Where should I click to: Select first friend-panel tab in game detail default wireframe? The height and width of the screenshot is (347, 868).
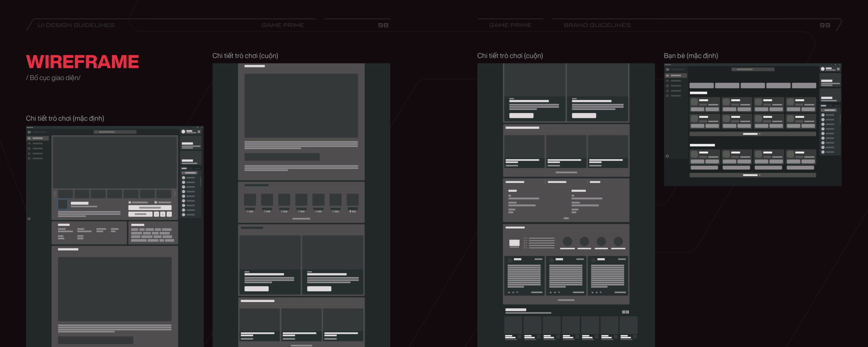click(184, 168)
